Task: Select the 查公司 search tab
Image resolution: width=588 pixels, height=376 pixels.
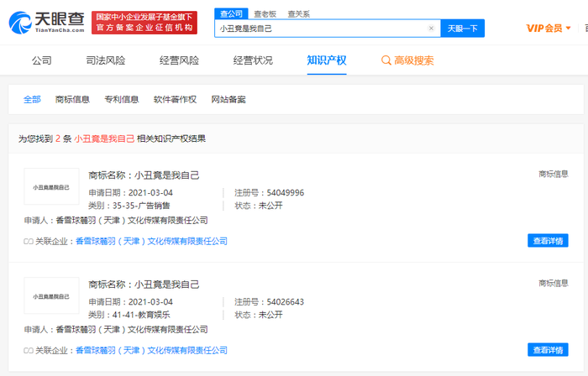Action: tap(231, 14)
